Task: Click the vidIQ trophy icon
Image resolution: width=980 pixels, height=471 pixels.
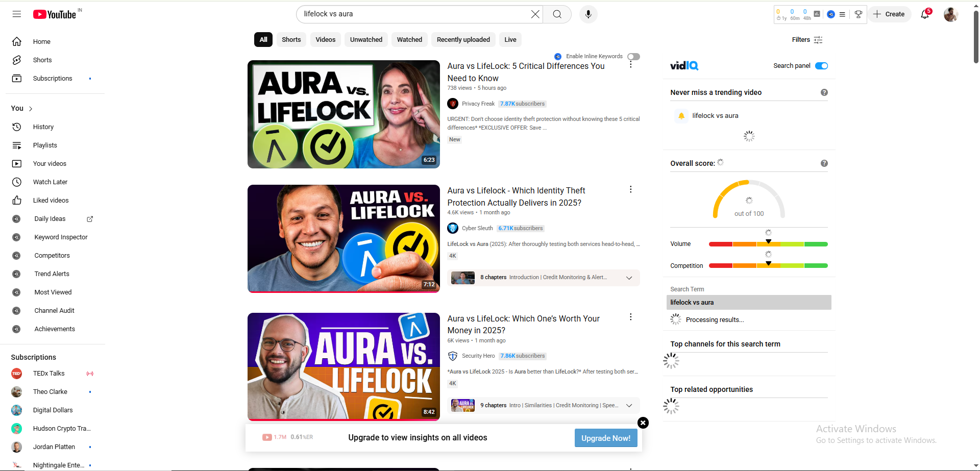Action: [x=859, y=14]
